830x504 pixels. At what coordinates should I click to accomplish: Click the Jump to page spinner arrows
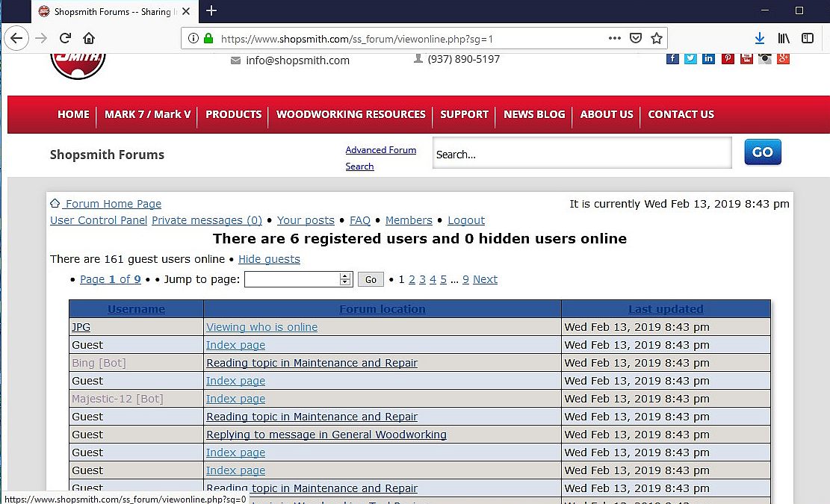click(x=345, y=279)
